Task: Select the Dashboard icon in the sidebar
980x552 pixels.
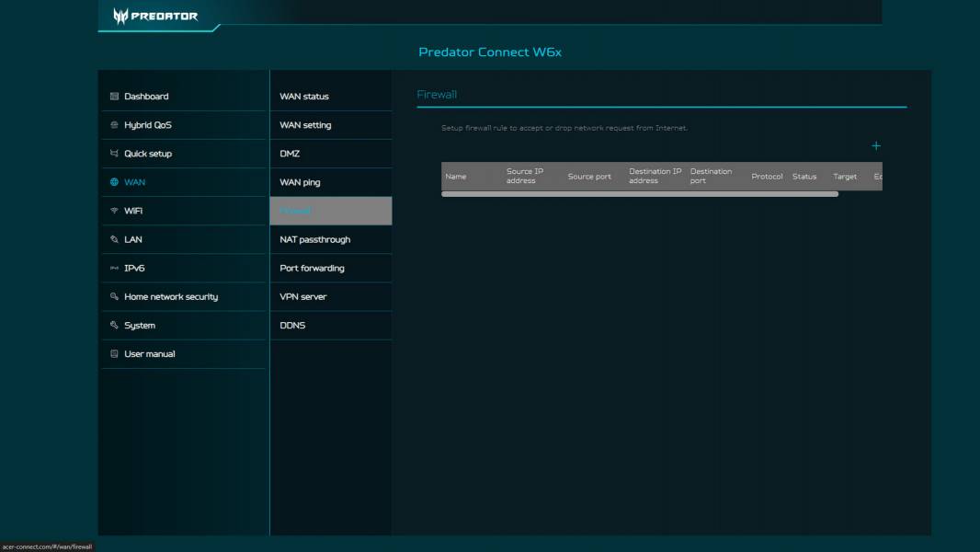Action: click(x=113, y=96)
